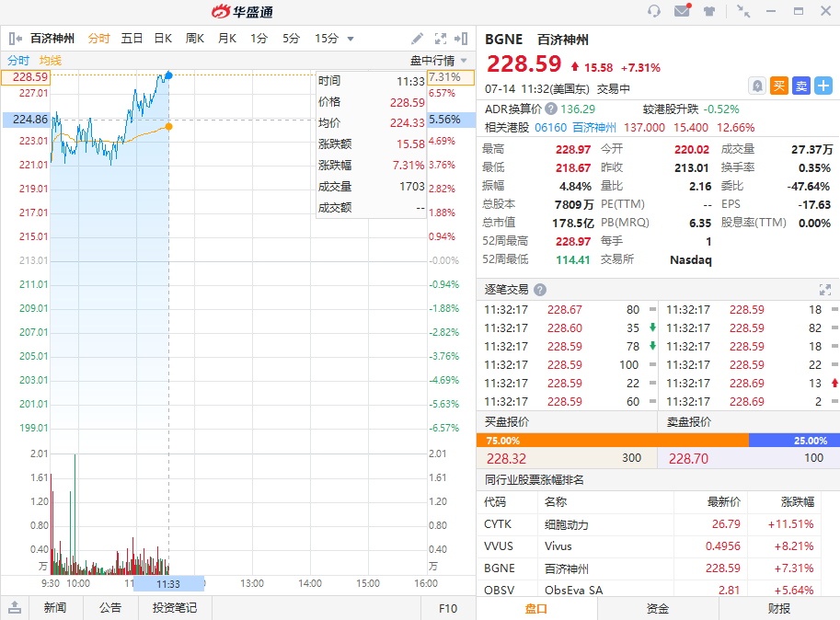
Task: Set a price alert bell
Action: tap(757, 86)
